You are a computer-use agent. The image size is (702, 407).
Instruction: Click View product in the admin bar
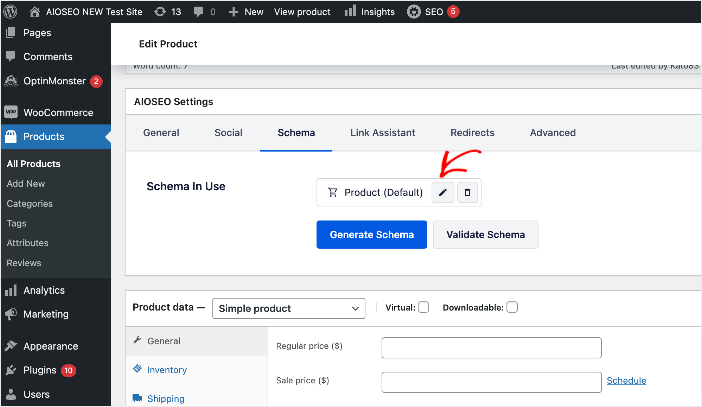pos(302,12)
